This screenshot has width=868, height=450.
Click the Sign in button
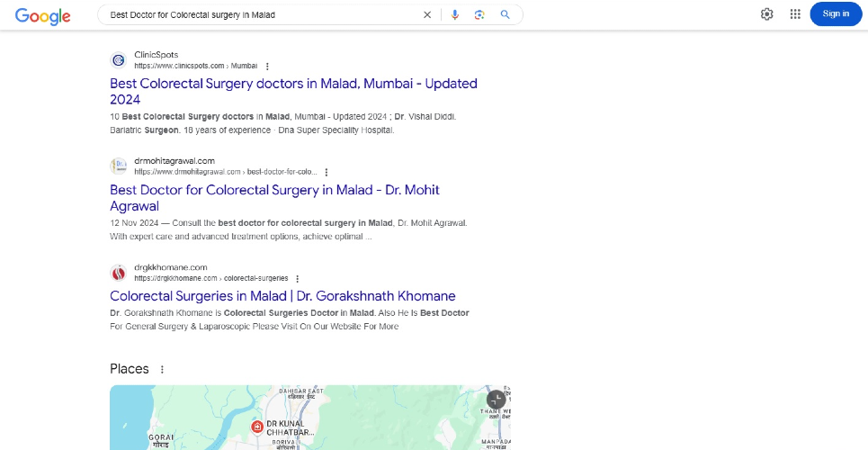point(836,13)
